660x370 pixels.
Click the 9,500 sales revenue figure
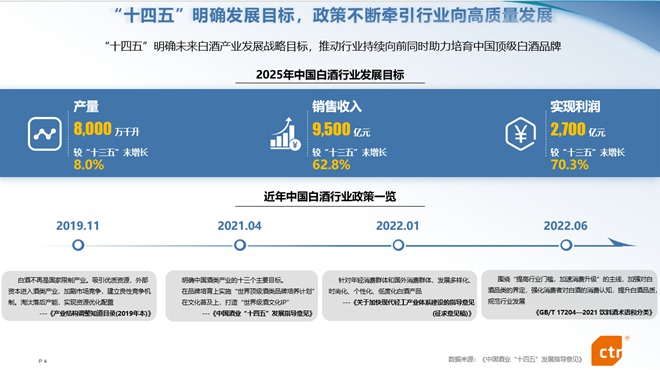click(x=331, y=129)
